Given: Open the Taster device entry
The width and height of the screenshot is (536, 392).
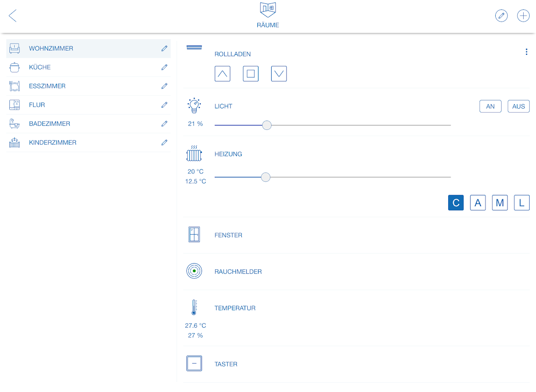Looking at the screenshot, I should 356,365.
